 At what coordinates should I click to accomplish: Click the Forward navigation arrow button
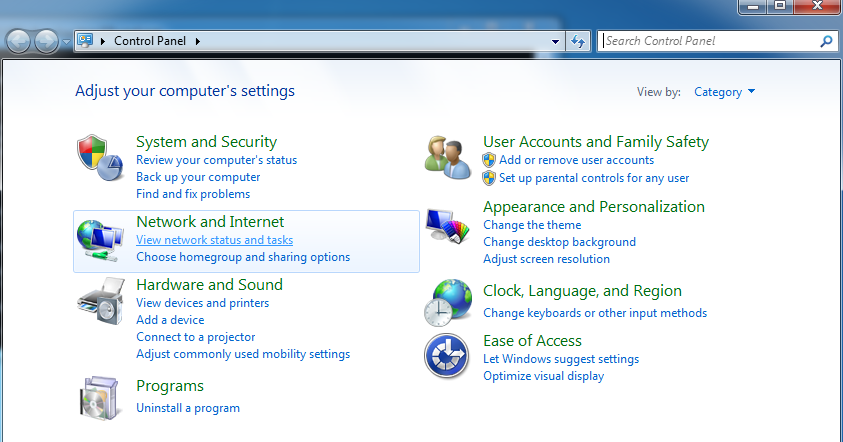(46, 41)
